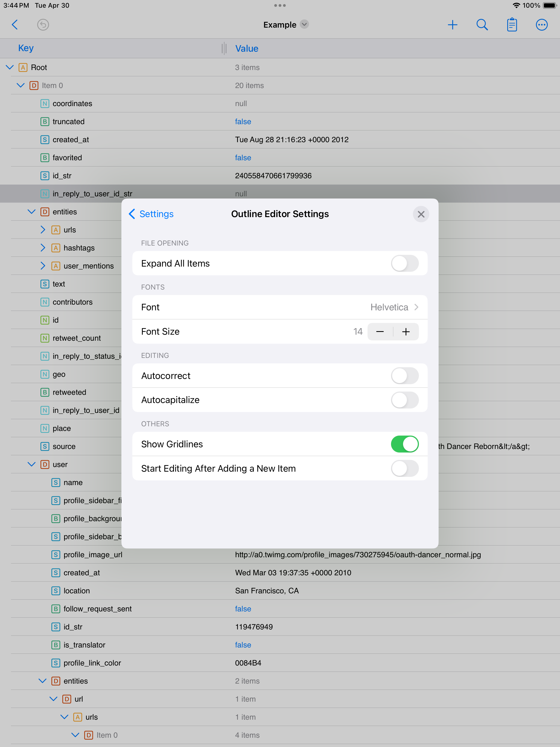Expand the hashtags array

[43, 248]
